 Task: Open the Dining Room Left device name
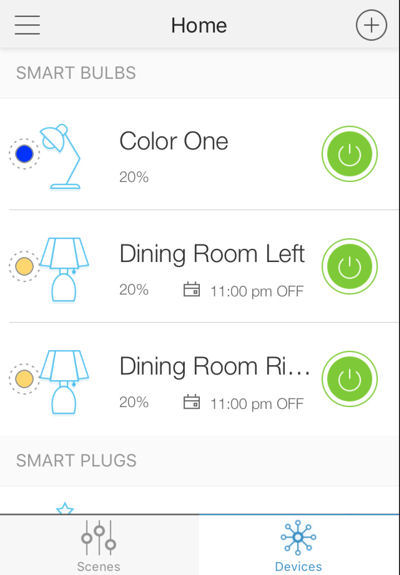point(212,254)
